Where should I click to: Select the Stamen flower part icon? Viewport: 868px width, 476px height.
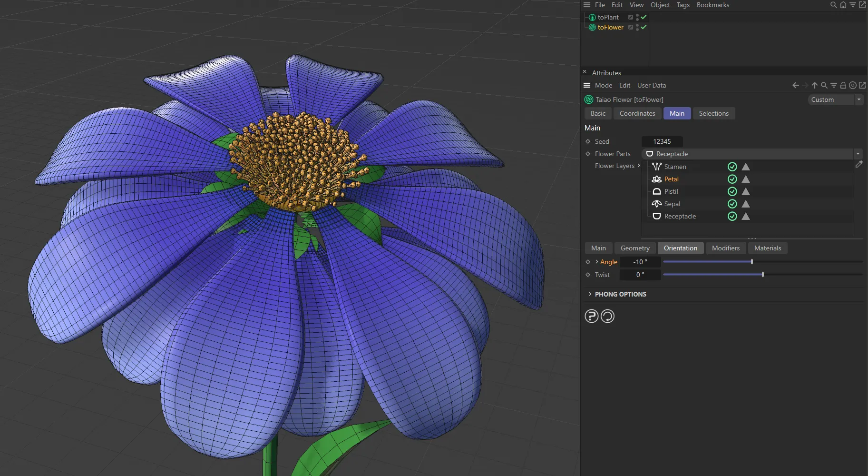pos(657,167)
